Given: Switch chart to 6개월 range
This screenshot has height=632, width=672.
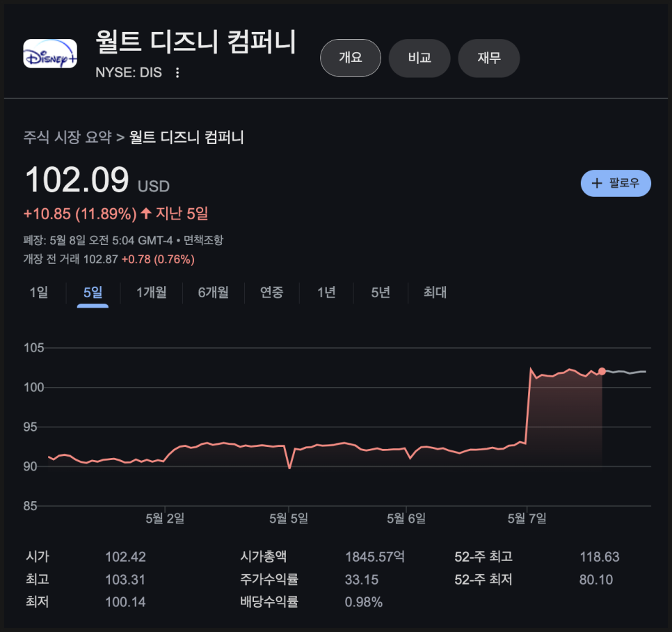Looking at the screenshot, I should 213,292.
